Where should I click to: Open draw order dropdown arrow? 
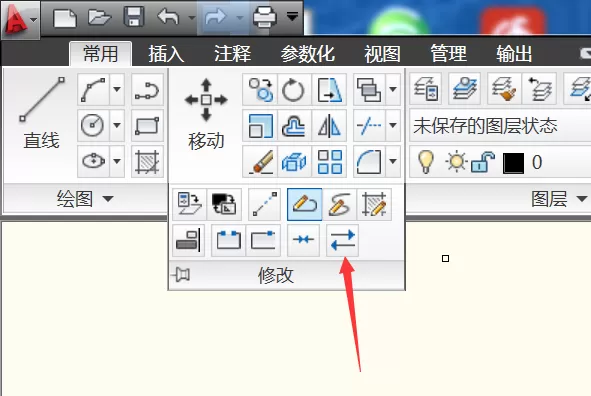[x=393, y=90]
